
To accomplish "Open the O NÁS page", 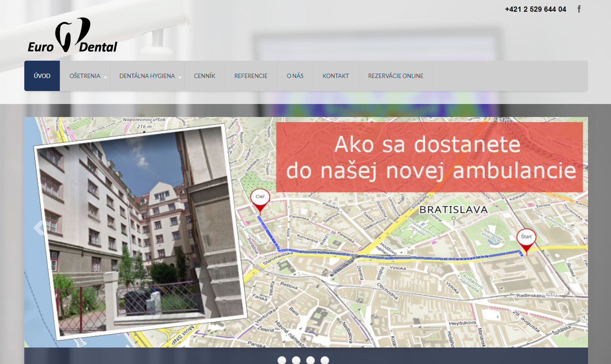I will pos(295,76).
